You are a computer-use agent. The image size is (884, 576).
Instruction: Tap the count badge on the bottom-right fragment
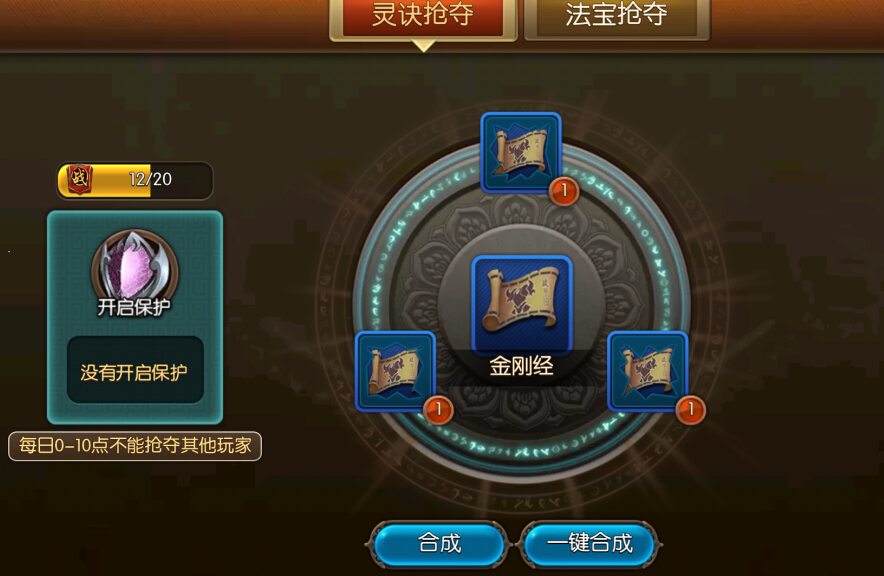(x=691, y=410)
